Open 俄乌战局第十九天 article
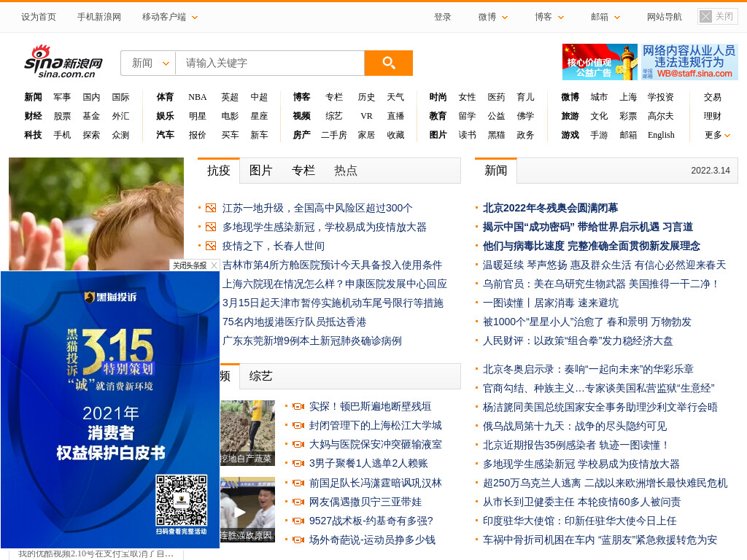Image resolution: width=747 pixels, height=560 pixels. (575, 426)
